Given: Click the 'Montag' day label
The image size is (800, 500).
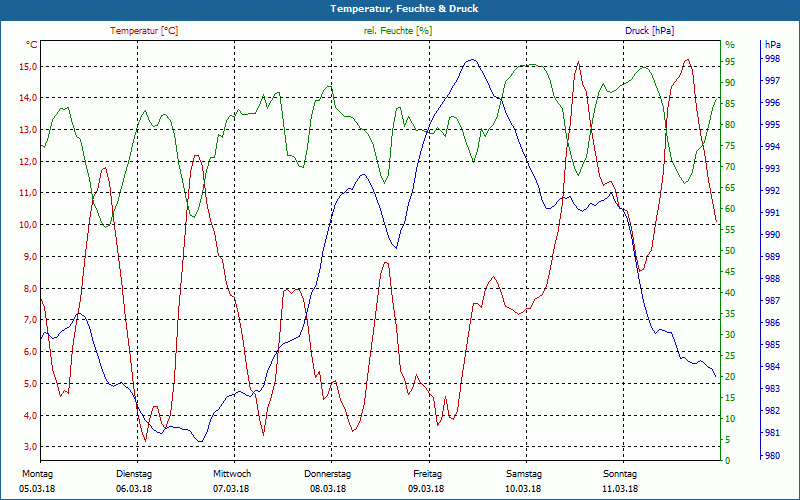Looking at the screenshot, I should click(x=37, y=474).
